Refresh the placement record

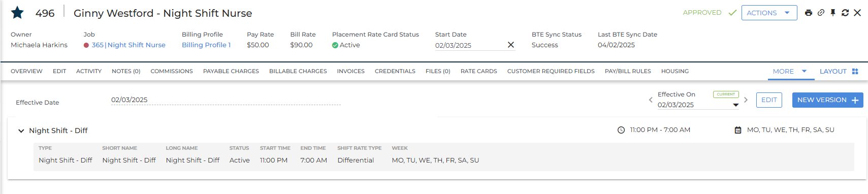coord(845,13)
